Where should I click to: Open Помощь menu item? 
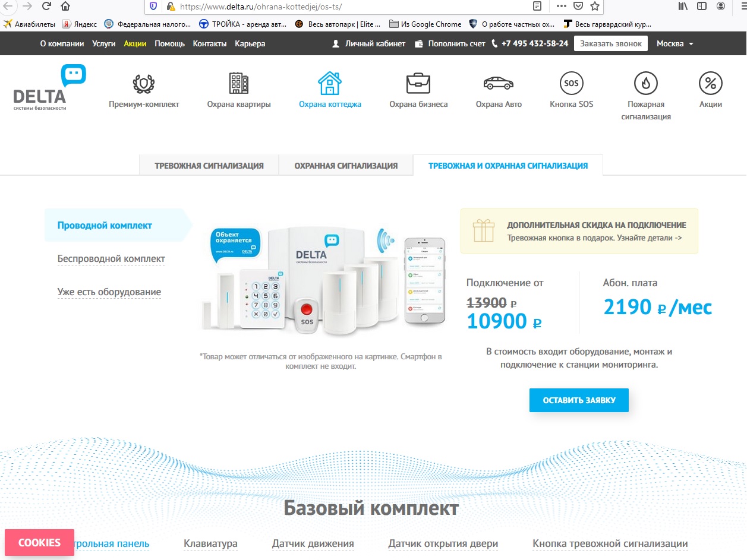[x=170, y=44]
